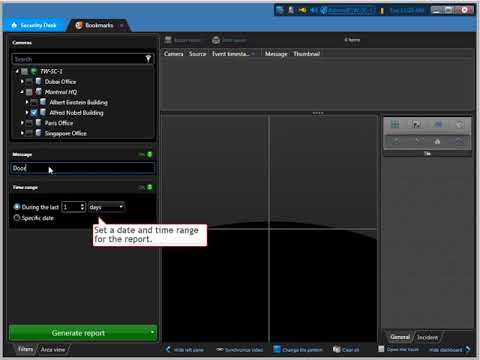Viewport: 480px width, 360px height.
Task: Switch to the Filters tab
Action: point(25,349)
